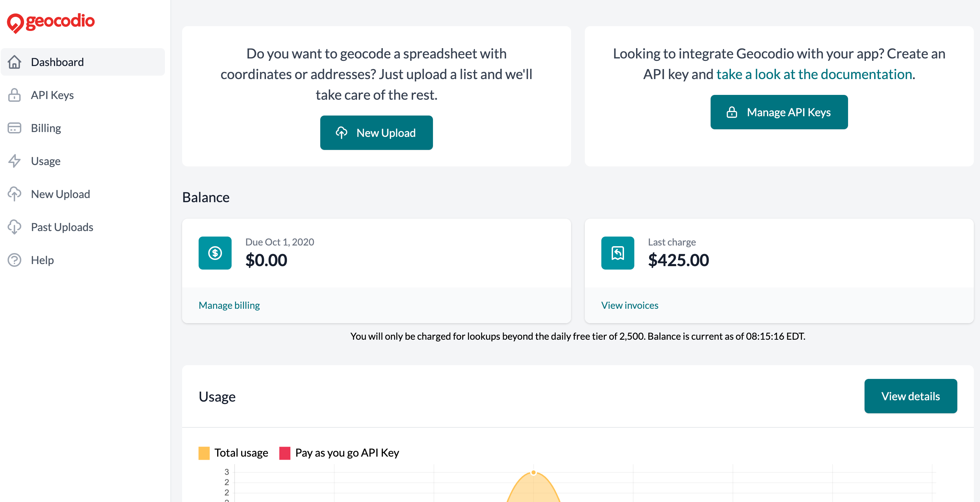Click the dollar icon on the balance card
The width and height of the screenshot is (980, 502).
pyautogui.click(x=215, y=253)
